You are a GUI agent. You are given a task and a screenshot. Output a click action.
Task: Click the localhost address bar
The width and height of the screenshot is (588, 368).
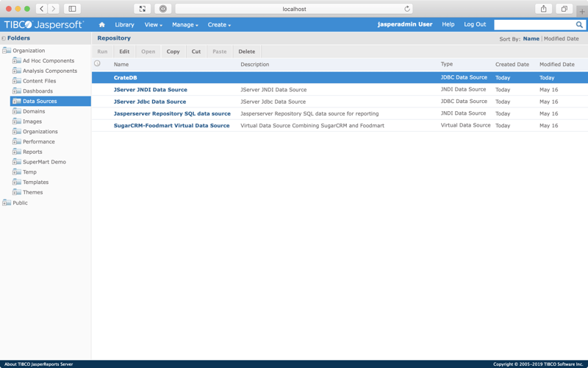click(294, 9)
